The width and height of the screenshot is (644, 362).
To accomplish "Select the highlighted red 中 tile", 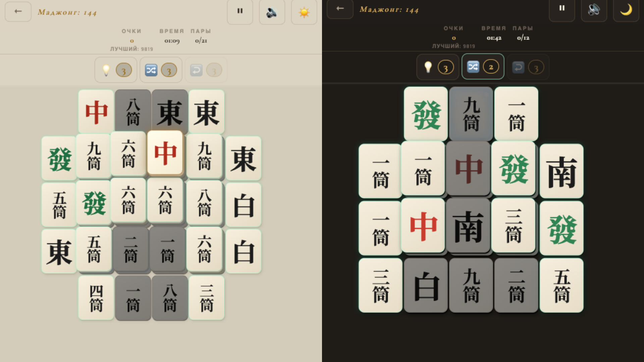I will click(165, 153).
